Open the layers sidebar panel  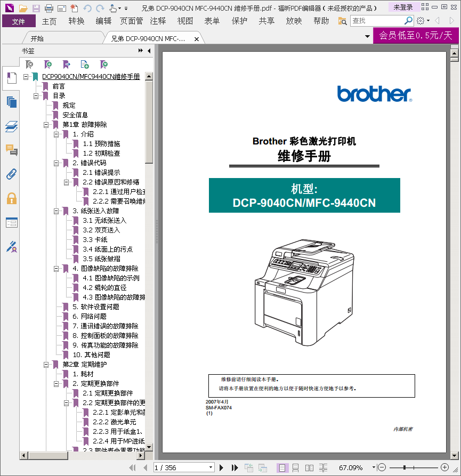point(12,126)
